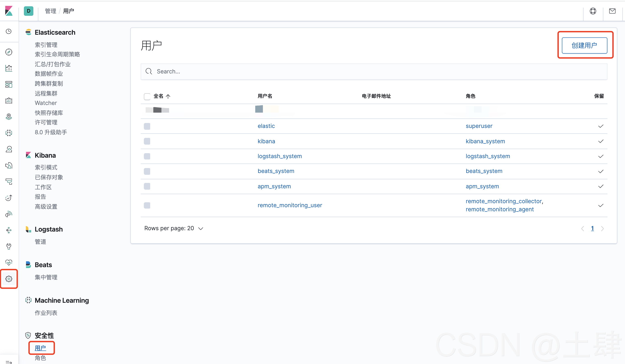Open 管道 under Logstash
The width and height of the screenshot is (625, 364).
[x=40, y=241]
